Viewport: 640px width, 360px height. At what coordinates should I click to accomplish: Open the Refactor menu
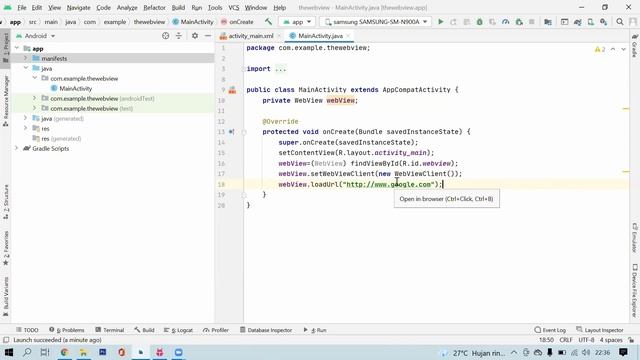click(154, 7)
